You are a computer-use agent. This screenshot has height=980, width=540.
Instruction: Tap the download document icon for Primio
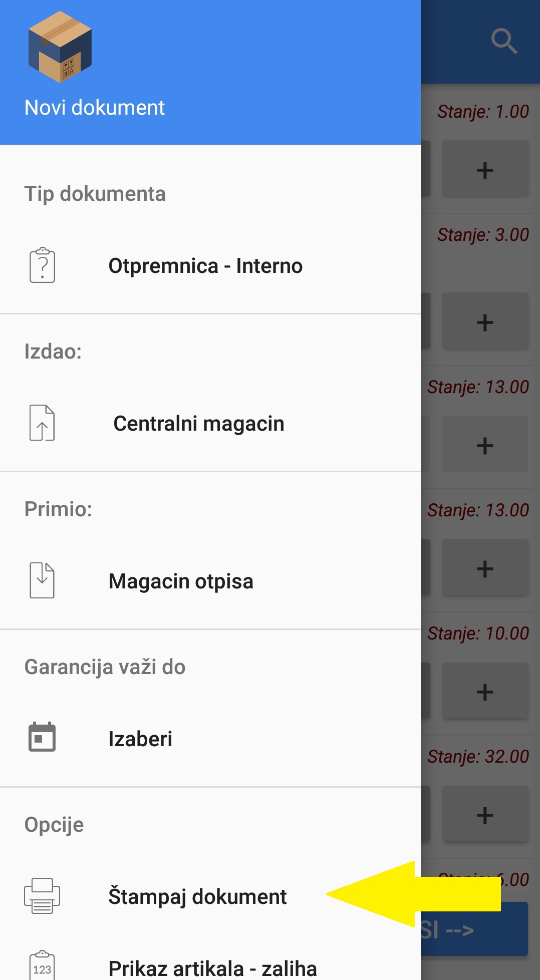pyautogui.click(x=42, y=581)
